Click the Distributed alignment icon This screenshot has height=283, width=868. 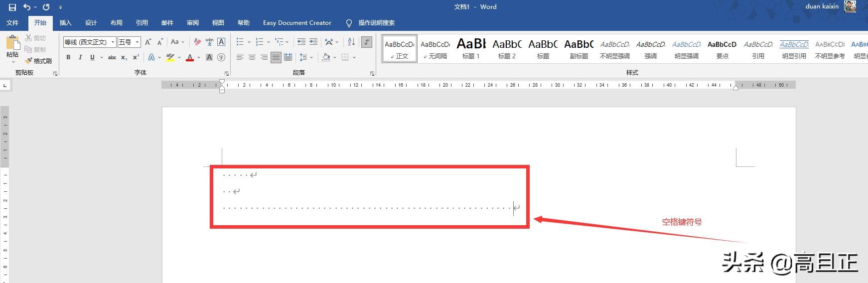[x=288, y=57]
